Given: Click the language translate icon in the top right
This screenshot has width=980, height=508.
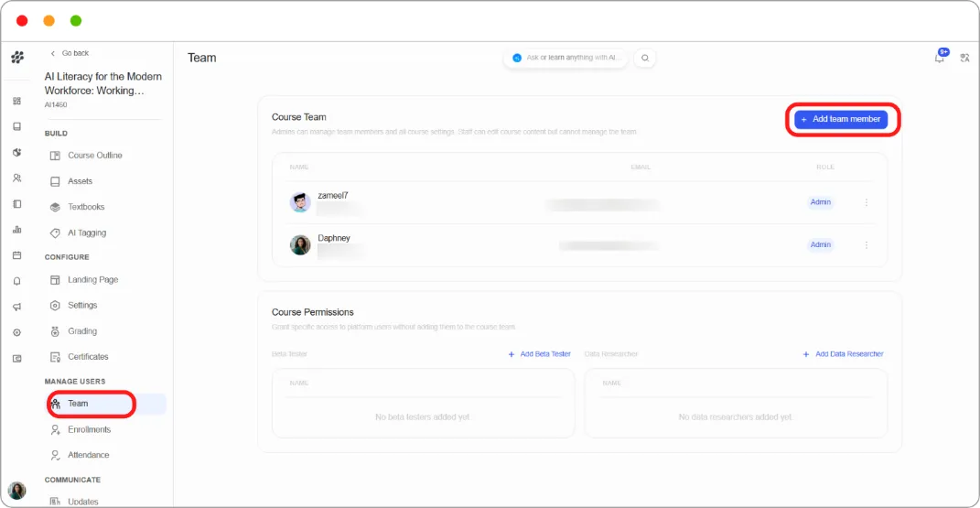Looking at the screenshot, I should click(x=964, y=58).
